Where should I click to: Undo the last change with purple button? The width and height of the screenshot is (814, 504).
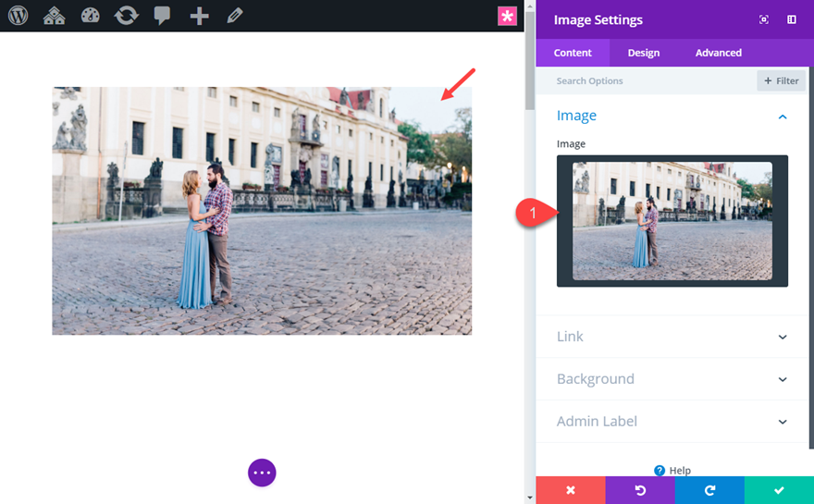(640, 490)
